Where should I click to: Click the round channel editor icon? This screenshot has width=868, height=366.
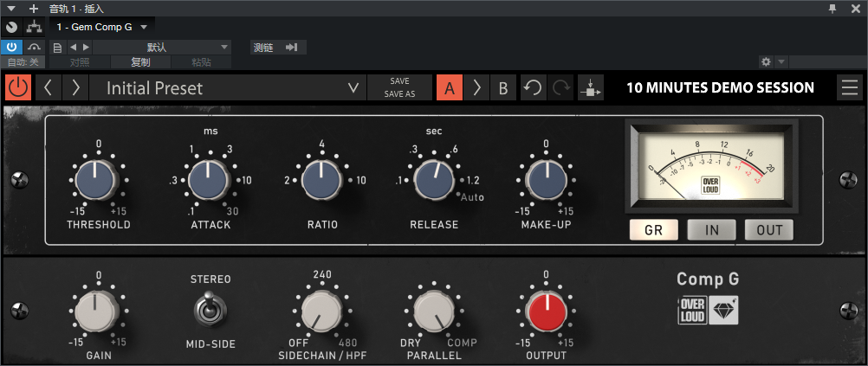point(11,27)
